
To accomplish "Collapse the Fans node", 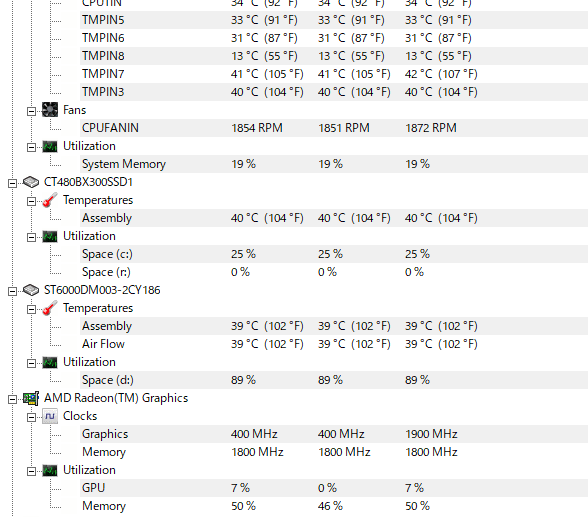I will coord(32,111).
